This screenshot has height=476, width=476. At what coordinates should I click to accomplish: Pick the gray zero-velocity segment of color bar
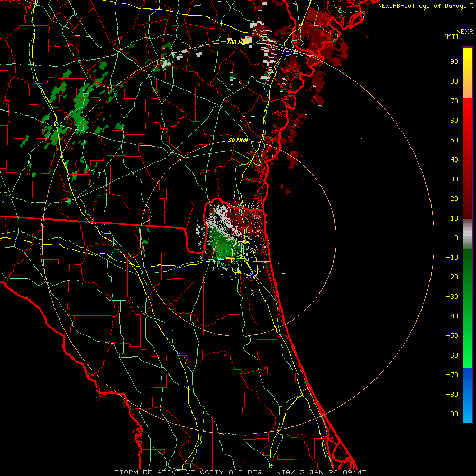click(467, 234)
